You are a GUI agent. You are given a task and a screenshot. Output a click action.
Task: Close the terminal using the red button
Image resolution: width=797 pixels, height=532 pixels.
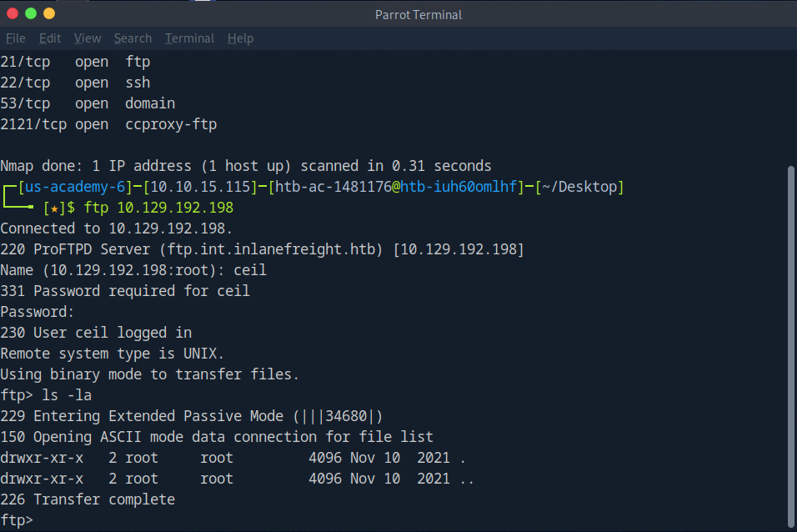(x=12, y=13)
